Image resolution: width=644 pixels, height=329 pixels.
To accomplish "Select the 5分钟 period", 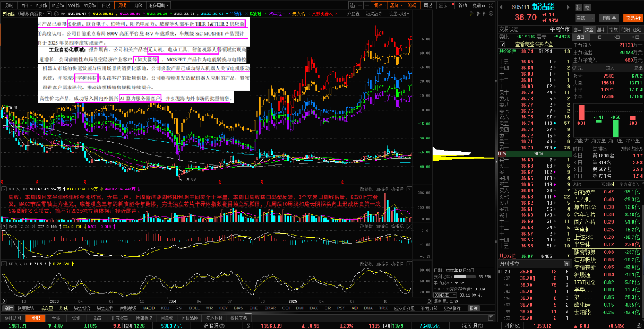I will click(41, 6).
